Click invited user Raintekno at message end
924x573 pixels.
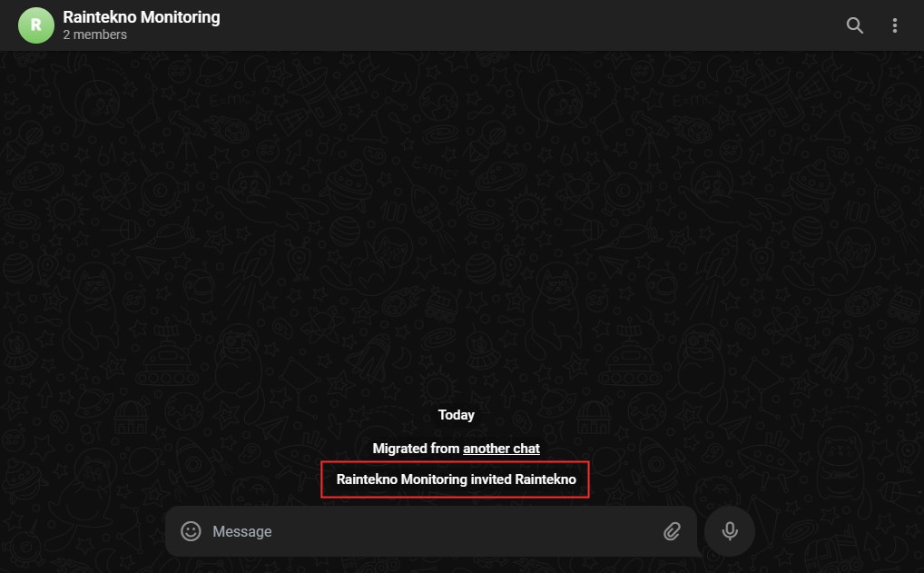[546, 479]
